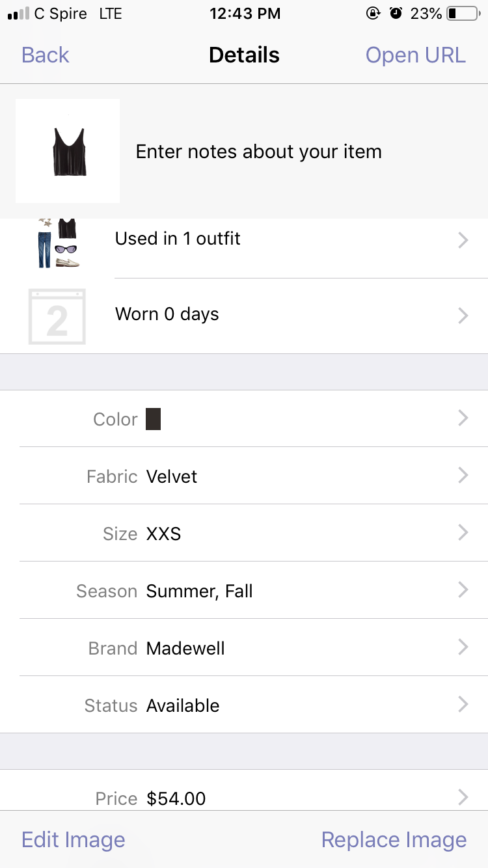Enter notes about your item field
This screenshot has width=488, height=868.
coord(258,152)
